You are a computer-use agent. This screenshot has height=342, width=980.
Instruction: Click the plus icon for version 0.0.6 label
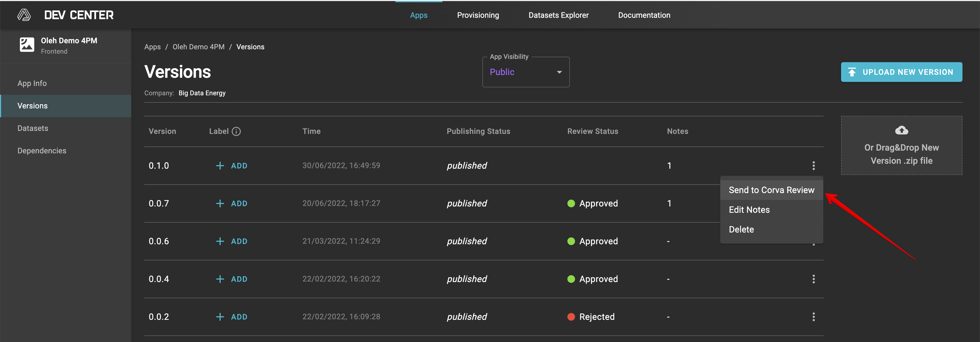[220, 241]
